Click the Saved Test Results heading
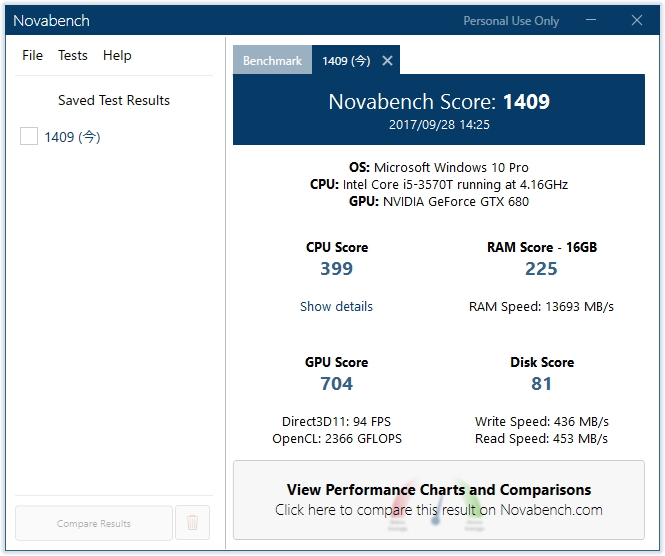Image resolution: width=665 pixels, height=556 pixels. (114, 100)
